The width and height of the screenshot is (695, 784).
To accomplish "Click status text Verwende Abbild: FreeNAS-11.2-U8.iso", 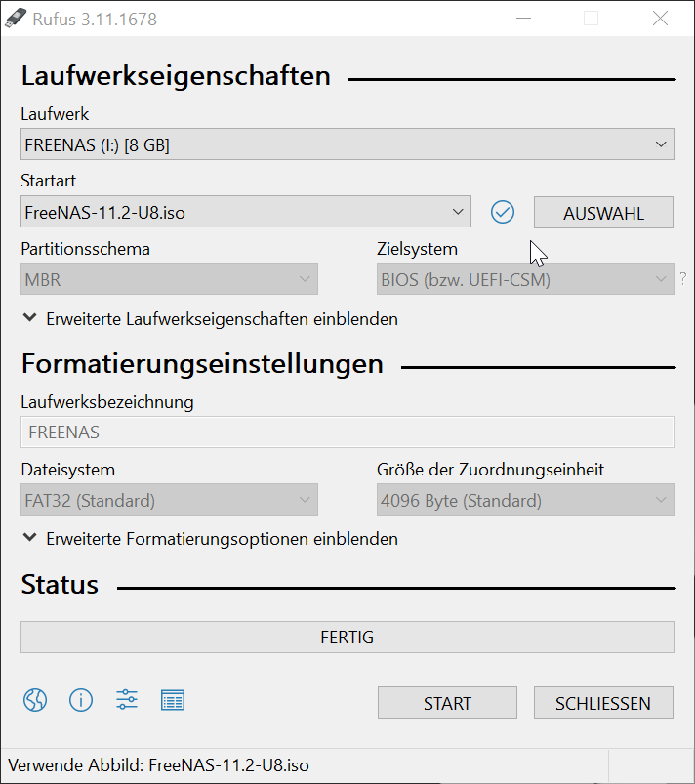I will pos(158,765).
